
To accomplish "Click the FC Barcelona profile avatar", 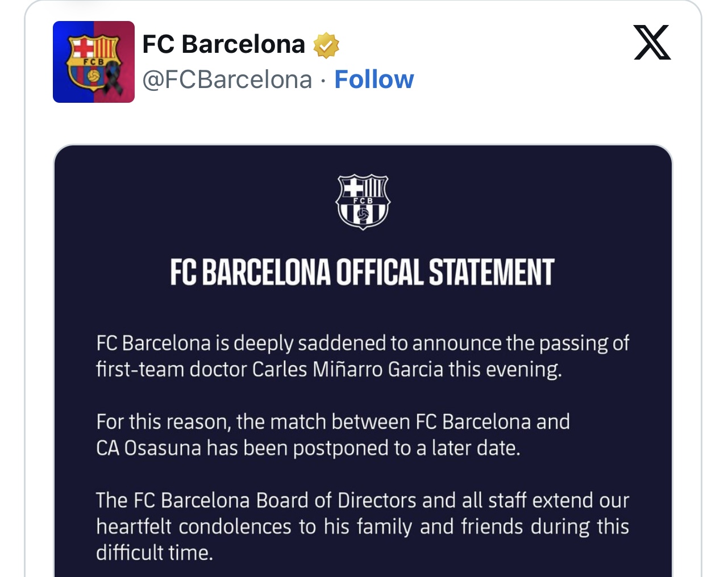I will (94, 62).
